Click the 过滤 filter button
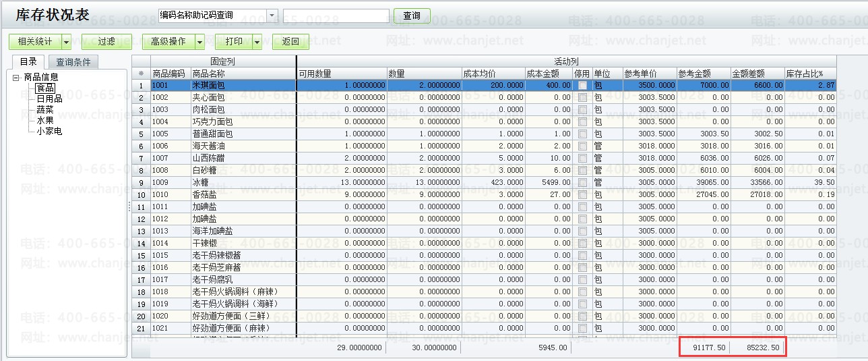Screen dimensions: 868x361 tap(106, 42)
